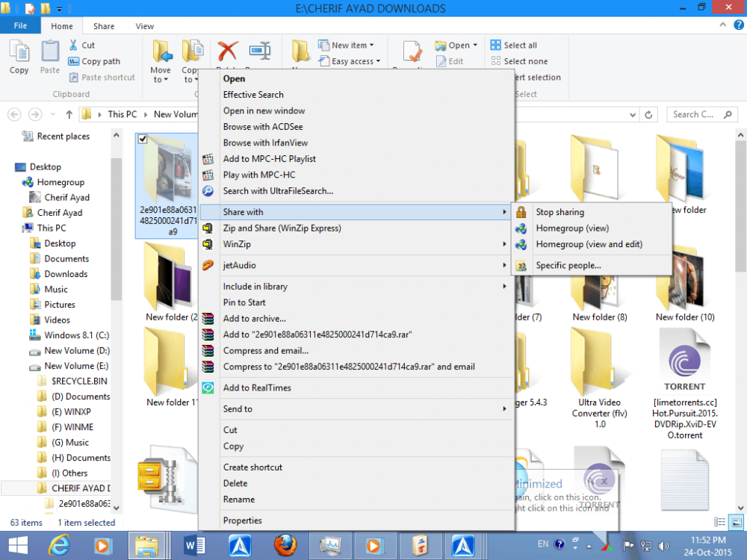747x560 pixels.
Task: Click the Edit icon in the Open group
Action: [x=442, y=61]
